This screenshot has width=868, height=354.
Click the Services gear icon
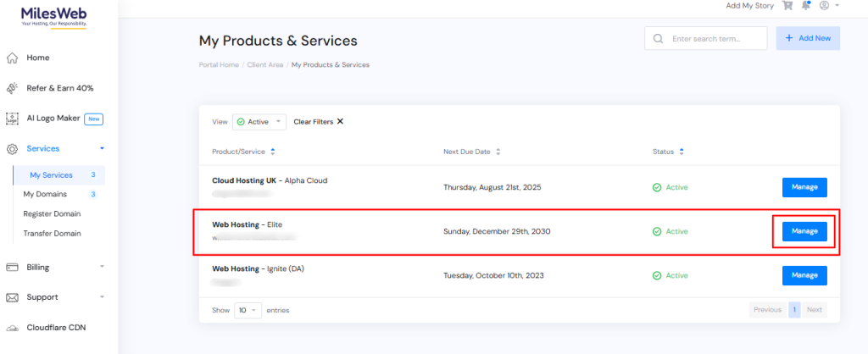(x=12, y=149)
